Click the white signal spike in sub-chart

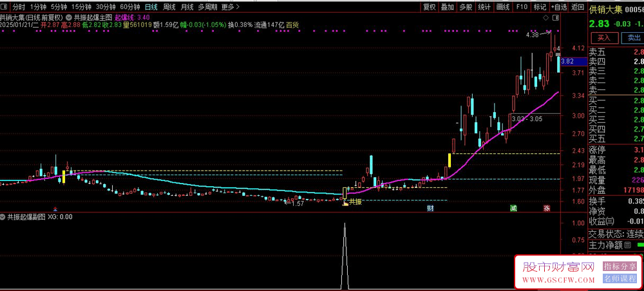click(x=345, y=256)
